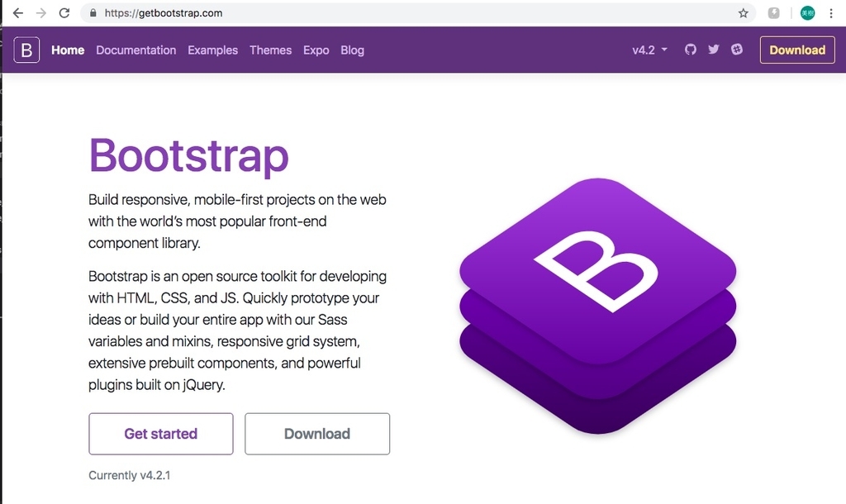Screen dimensions: 846x504
Task: Open the Examples nav item
Action: (212, 50)
